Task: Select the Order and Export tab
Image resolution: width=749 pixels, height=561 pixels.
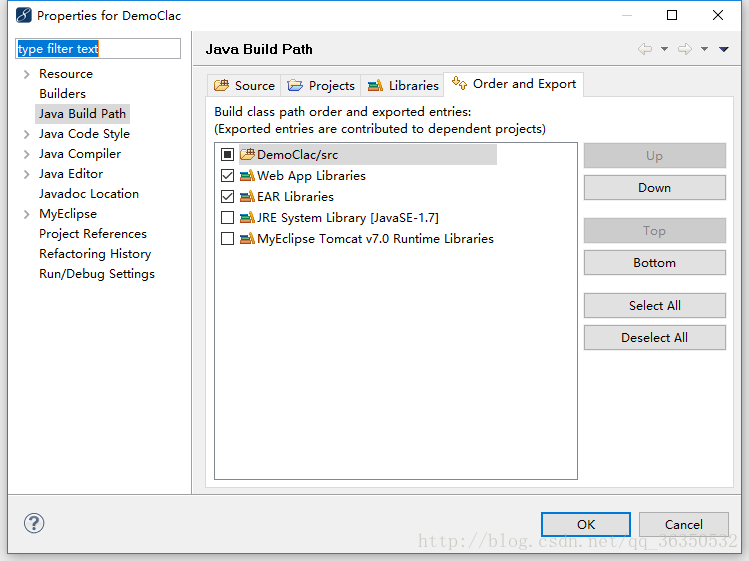Action: [x=514, y=84]
